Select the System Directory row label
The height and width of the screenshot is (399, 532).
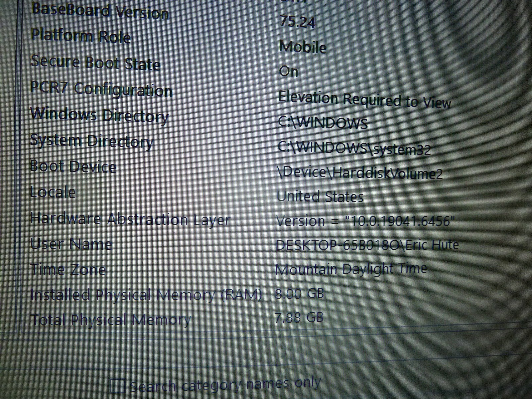click(92, 141)
